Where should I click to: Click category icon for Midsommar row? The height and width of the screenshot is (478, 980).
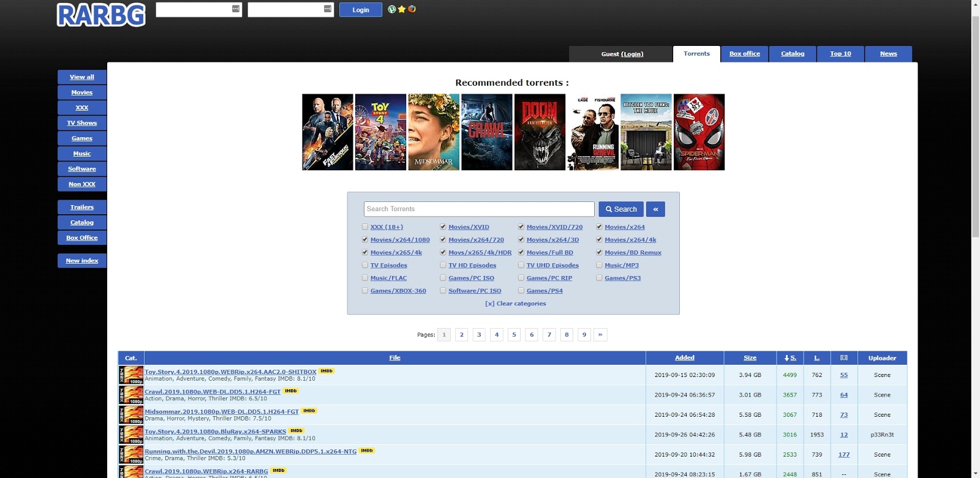[x=131, y=415]
